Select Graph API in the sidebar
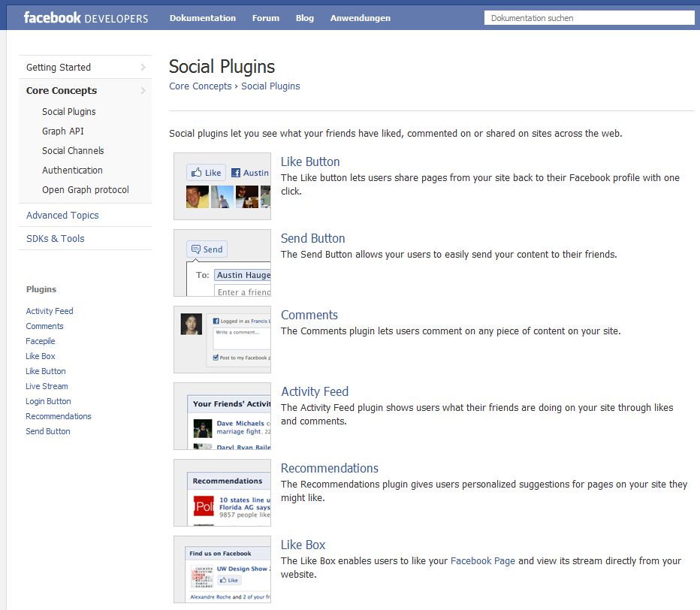This screenshot has width=700, height=610. [63, 131]
